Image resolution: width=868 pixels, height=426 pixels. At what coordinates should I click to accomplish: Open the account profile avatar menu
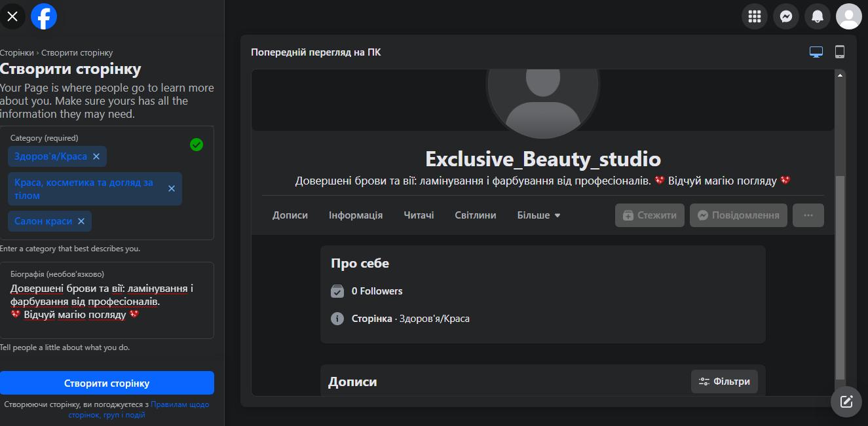pyautogui.click(x=849, y=16)
